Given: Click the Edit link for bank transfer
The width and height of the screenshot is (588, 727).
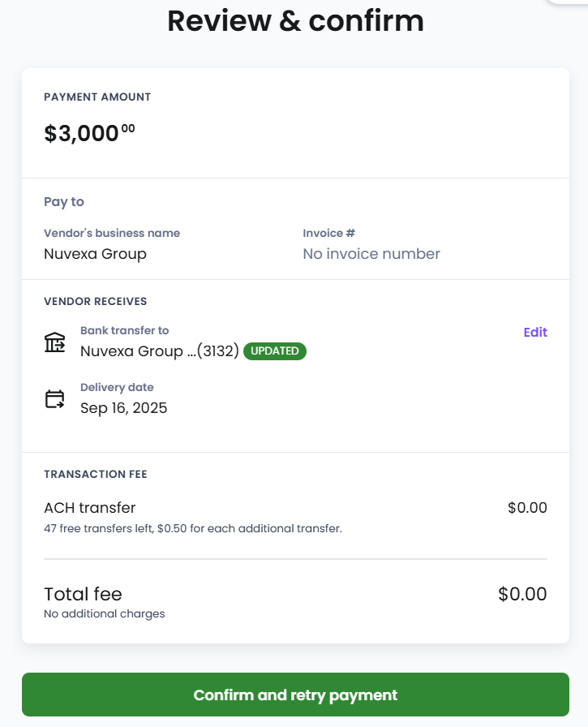Looking at the screenshot, I should click(535, 332).
